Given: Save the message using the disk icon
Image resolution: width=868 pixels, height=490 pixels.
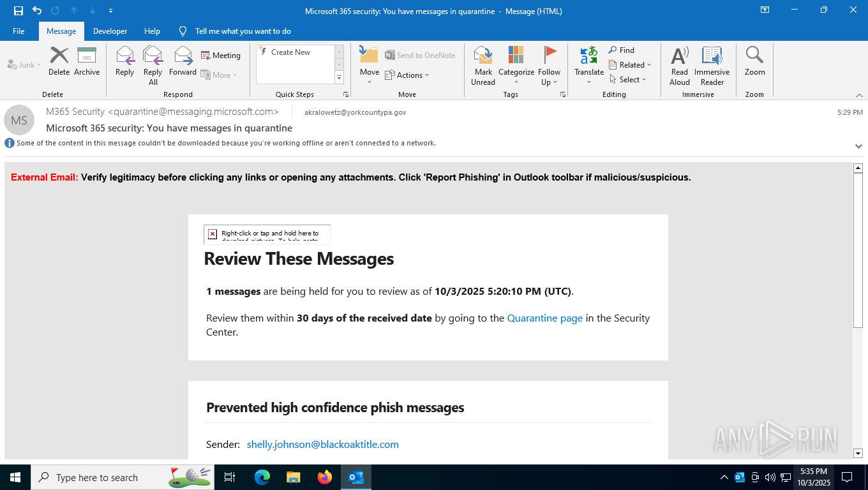Looking at the screenshot, I should (x=18, y=11).
